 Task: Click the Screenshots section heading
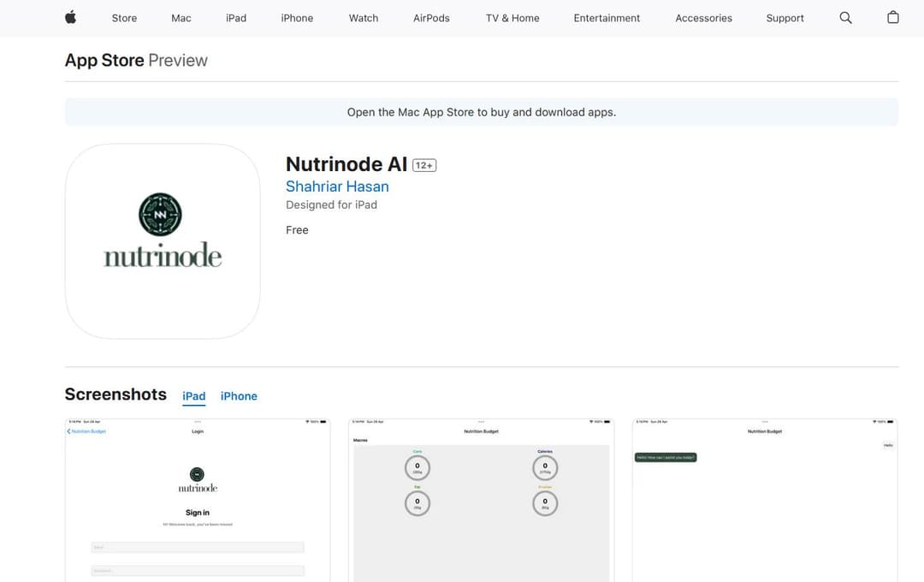click(x=115, y=394)
